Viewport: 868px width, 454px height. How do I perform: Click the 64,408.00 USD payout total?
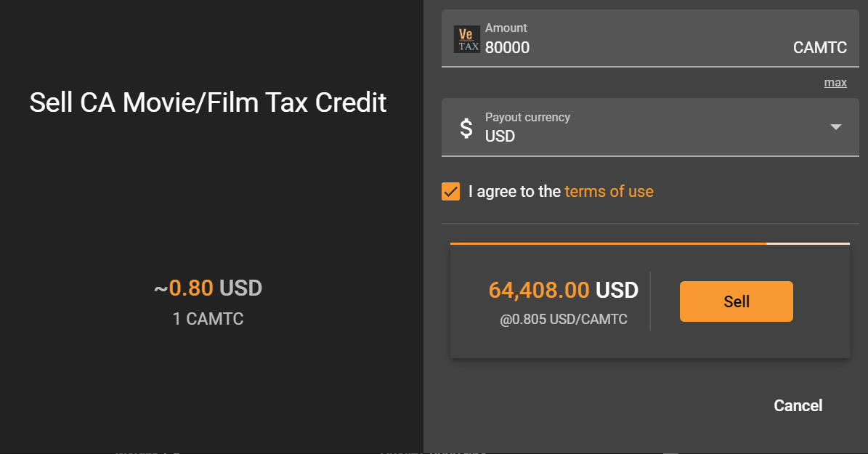tap(563, 291)
